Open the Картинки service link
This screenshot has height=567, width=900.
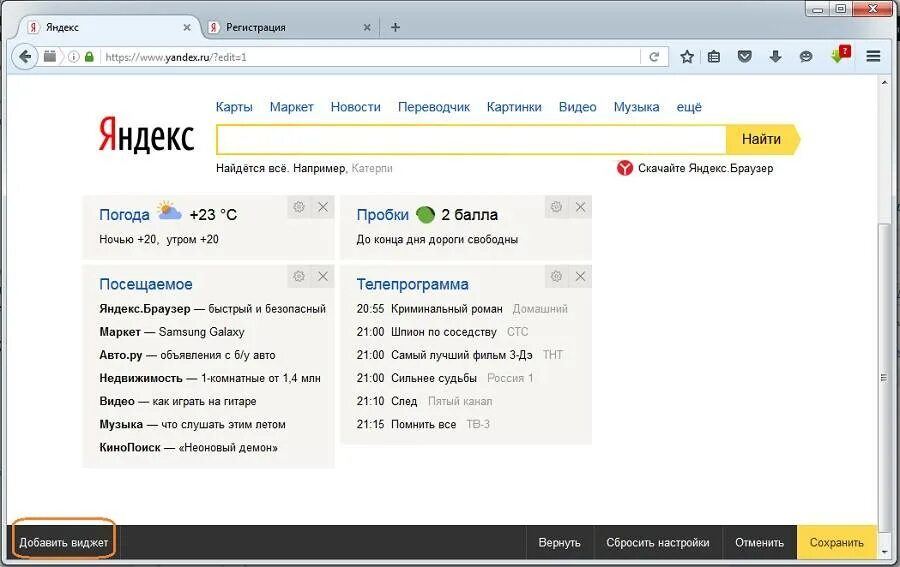point(514,107)
